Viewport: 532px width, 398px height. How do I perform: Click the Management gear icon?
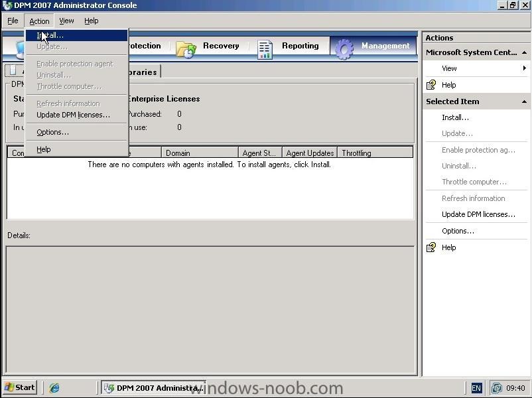click(x=344, y=49)
